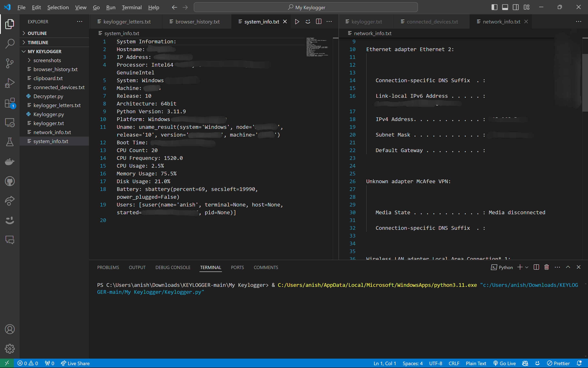588x368 pixels.
Task: Open the remote window indicator in status bar
Action: click(7, 363)
